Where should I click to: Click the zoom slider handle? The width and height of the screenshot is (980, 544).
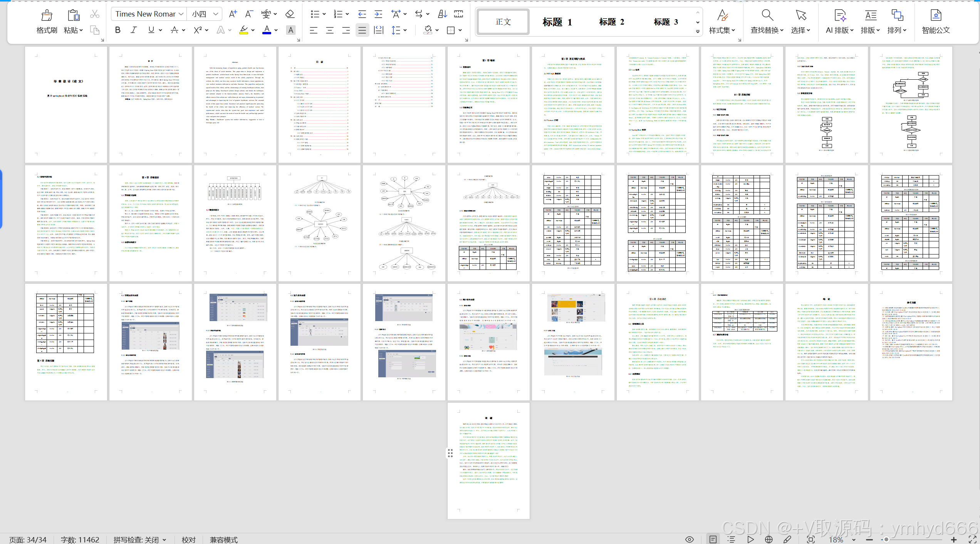click(x=886, y=540)
